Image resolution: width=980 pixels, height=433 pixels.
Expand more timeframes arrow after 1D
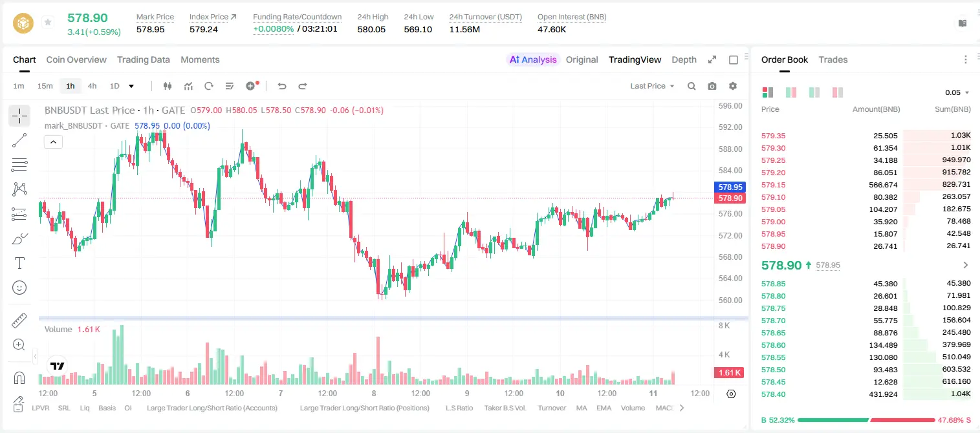click(x=131, y=86)
